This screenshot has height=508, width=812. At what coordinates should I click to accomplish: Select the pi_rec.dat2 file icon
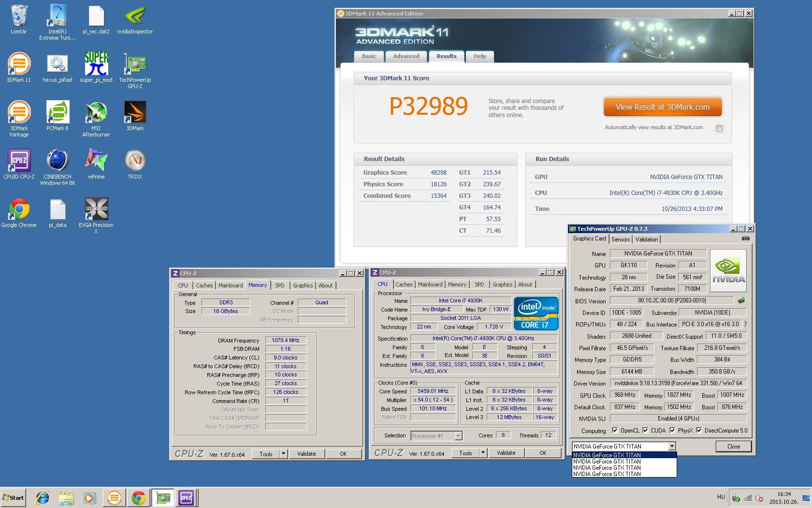(x=96, y=19)
